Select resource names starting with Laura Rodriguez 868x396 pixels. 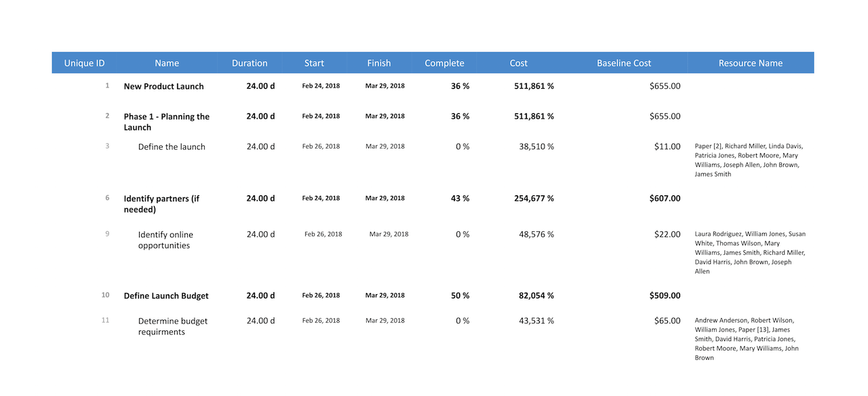[x=750, y=252]
